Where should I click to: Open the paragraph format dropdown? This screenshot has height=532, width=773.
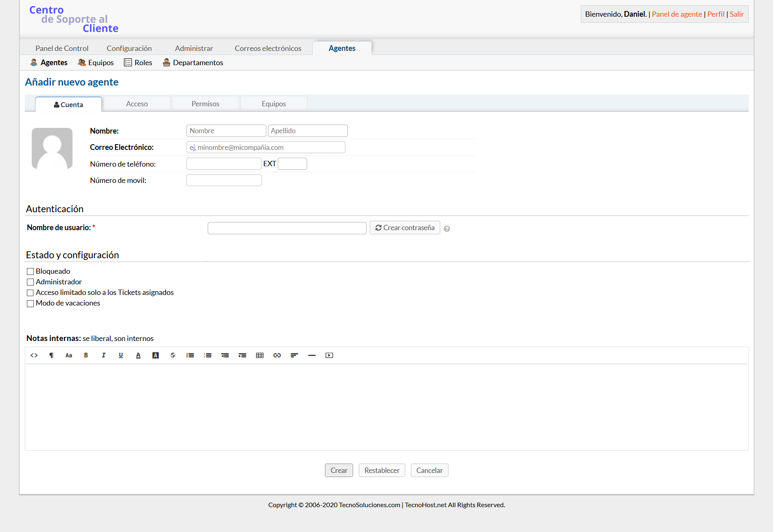[51, 355]
